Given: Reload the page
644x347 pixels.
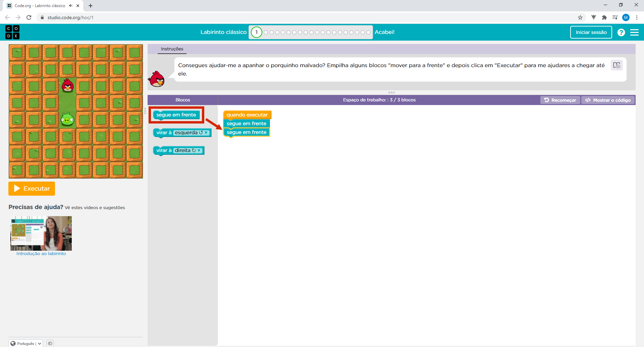Looking at the screenshot, I should click(29, 17).
